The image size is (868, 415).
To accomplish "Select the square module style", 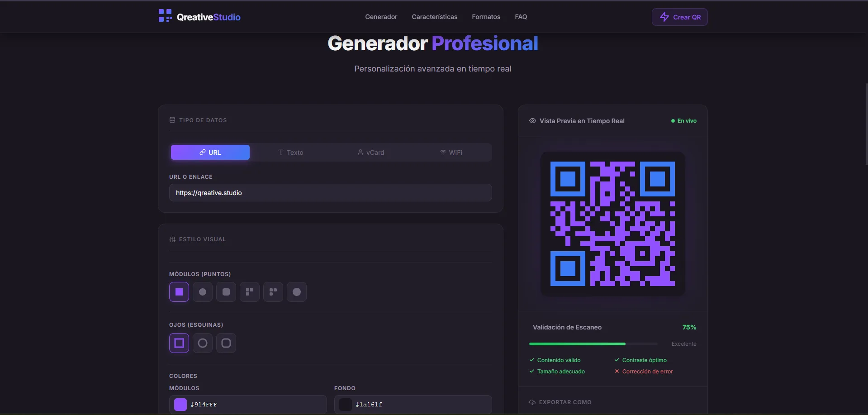I will (x=179, y=292).
